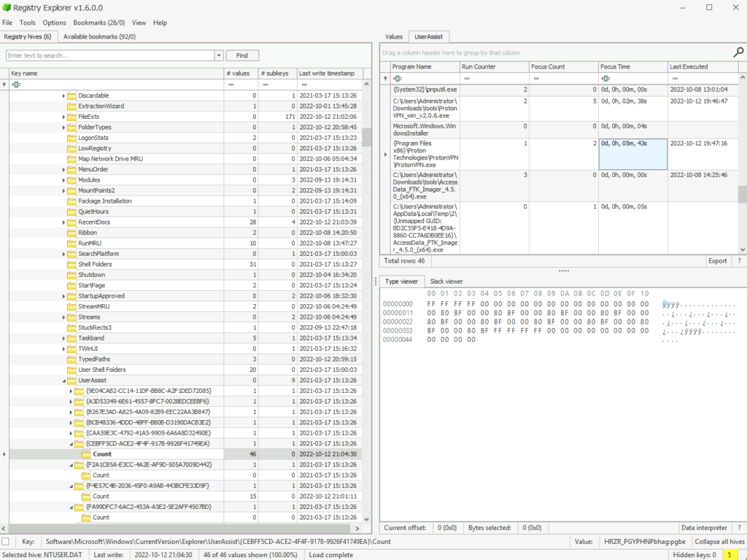Click the RecentDocs folder icon
This screenshot has height=560, width=747.
71,222
